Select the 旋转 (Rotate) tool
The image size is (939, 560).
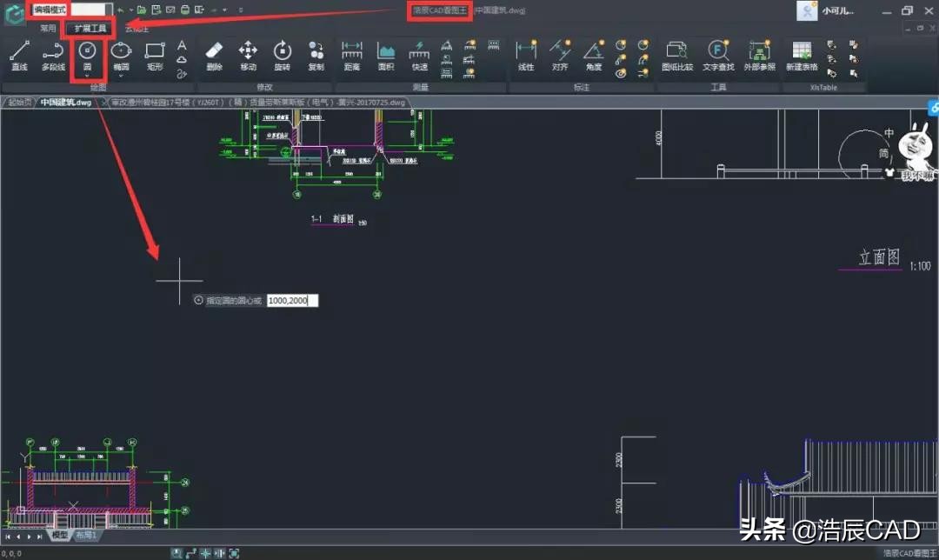pos(282,56)
